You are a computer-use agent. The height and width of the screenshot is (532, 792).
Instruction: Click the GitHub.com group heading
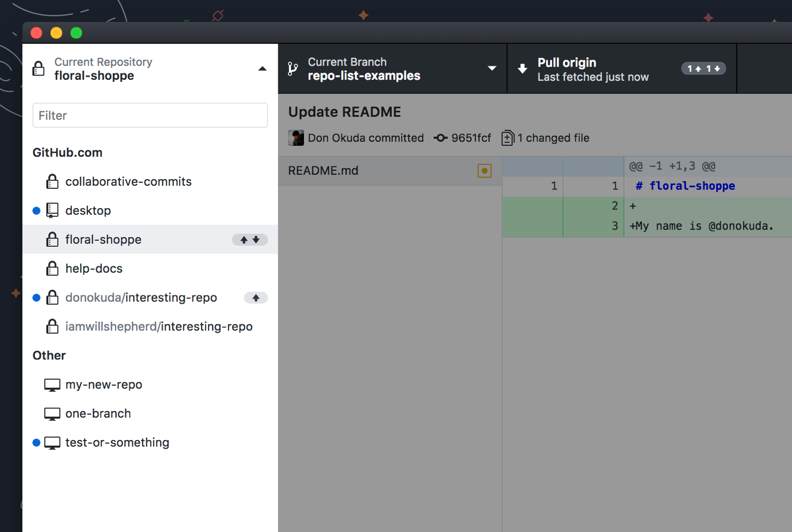coord(68,152)
